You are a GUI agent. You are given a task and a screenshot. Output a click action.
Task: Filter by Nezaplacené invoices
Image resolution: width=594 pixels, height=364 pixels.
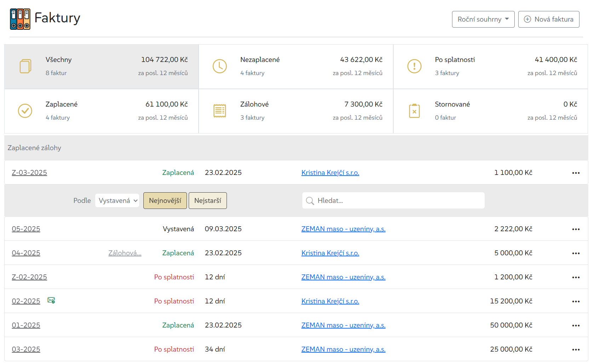pyautogui.click(x=296, y=67)
